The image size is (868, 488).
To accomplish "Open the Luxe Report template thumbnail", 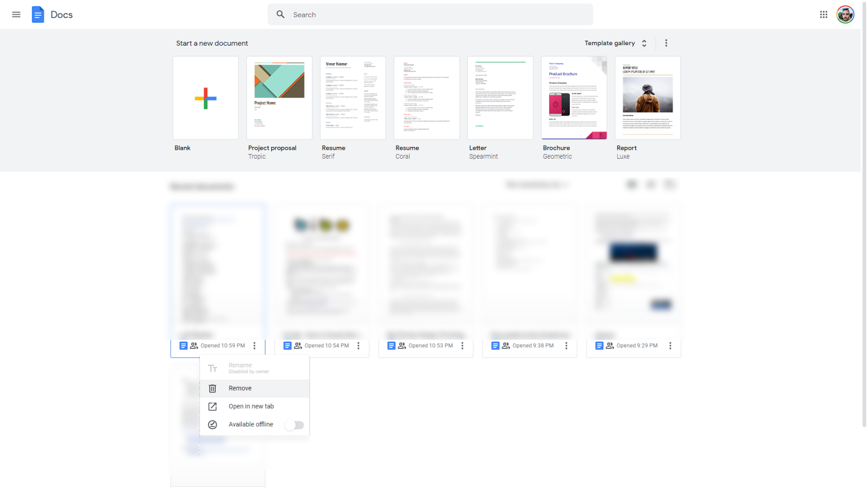I will tap(647, 97).
